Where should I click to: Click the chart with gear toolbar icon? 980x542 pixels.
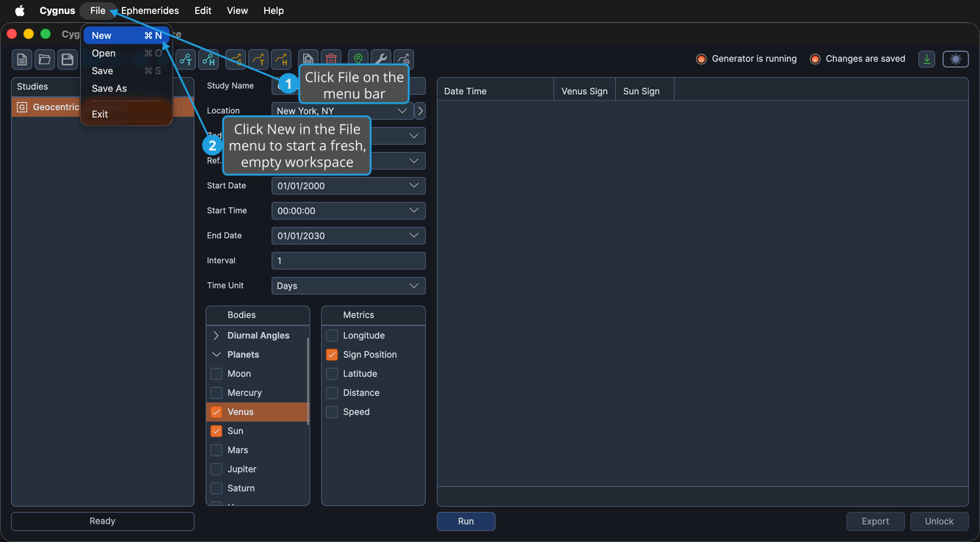(x=404, y=59)
